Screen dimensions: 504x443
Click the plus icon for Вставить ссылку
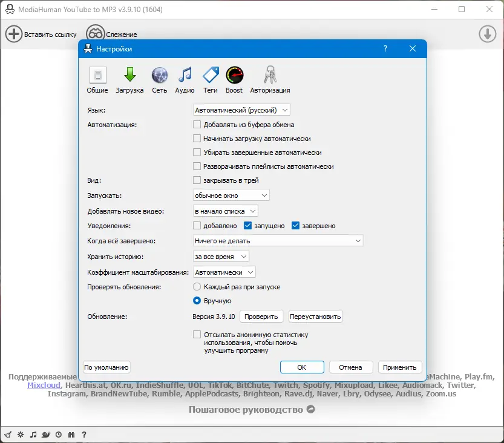(x=14, y=34)
